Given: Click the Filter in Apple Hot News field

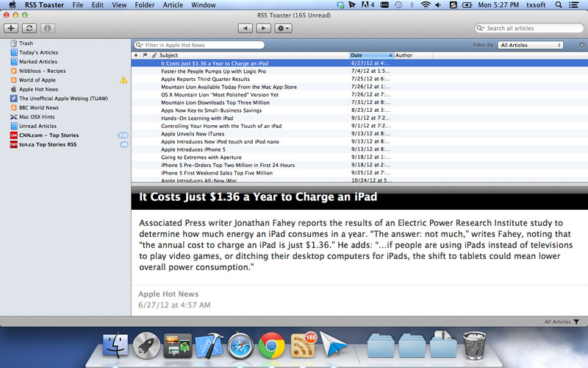Looking at the screenshot, I should click(199, 45).
